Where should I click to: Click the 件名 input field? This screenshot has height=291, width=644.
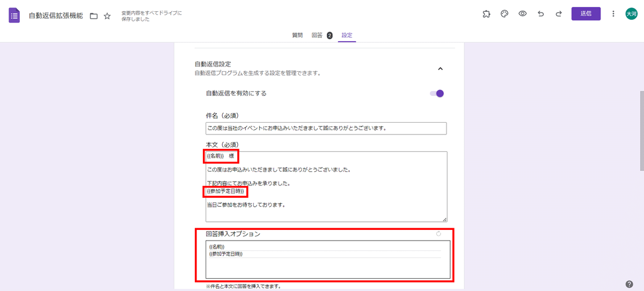coord(326,129)
